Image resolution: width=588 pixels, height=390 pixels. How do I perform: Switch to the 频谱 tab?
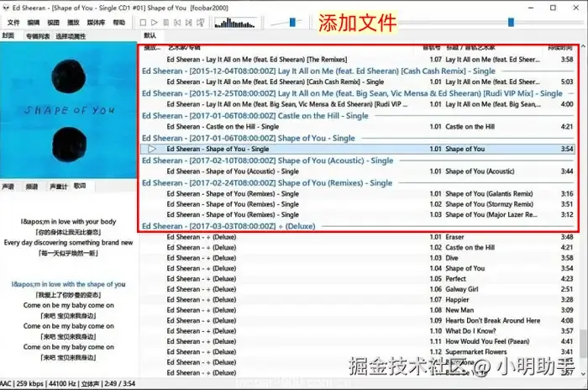click(32, 187)
